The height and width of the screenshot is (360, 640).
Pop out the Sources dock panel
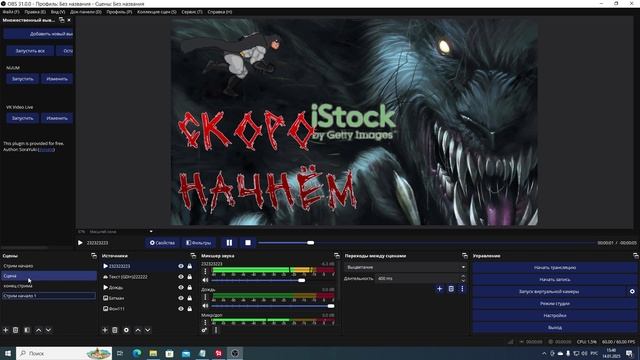[x=193, y=256]
